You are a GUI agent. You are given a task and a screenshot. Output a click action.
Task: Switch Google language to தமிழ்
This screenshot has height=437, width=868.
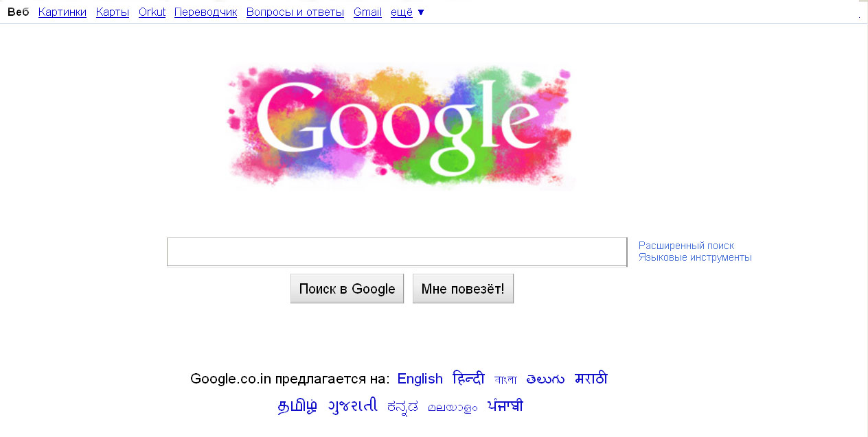(297, 406)
